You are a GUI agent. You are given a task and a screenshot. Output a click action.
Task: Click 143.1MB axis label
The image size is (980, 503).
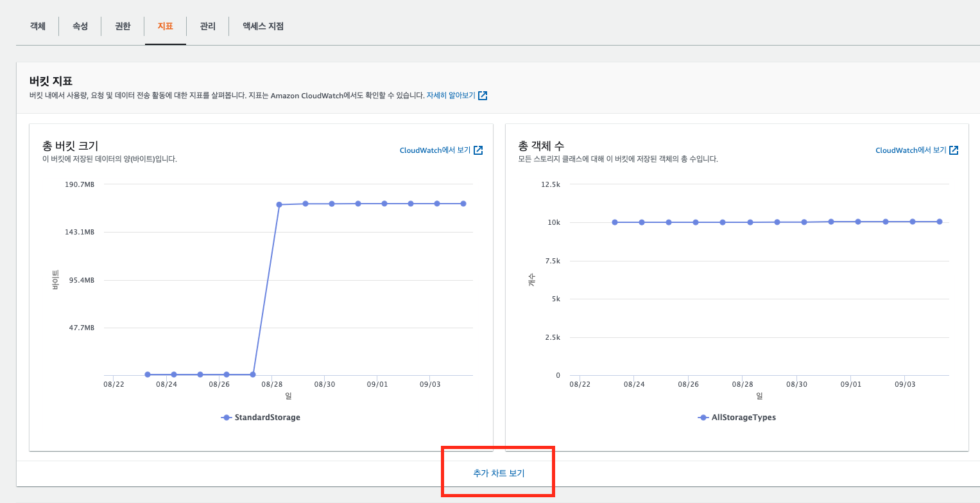[80, 232]
